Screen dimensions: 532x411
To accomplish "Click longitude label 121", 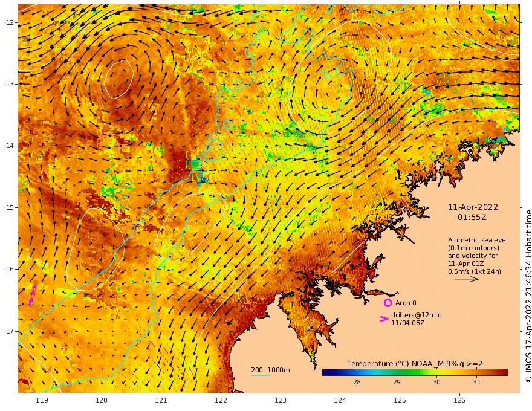I will pos(161,400).
